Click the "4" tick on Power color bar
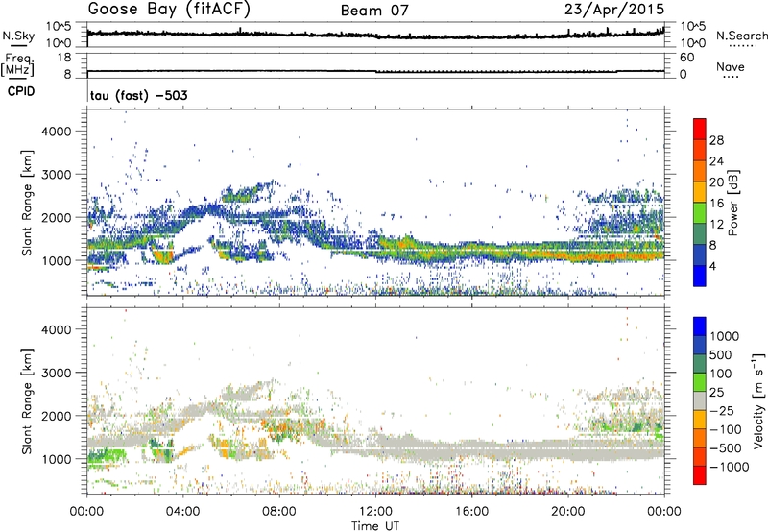768x532 pixels. (x=713, y=266)
